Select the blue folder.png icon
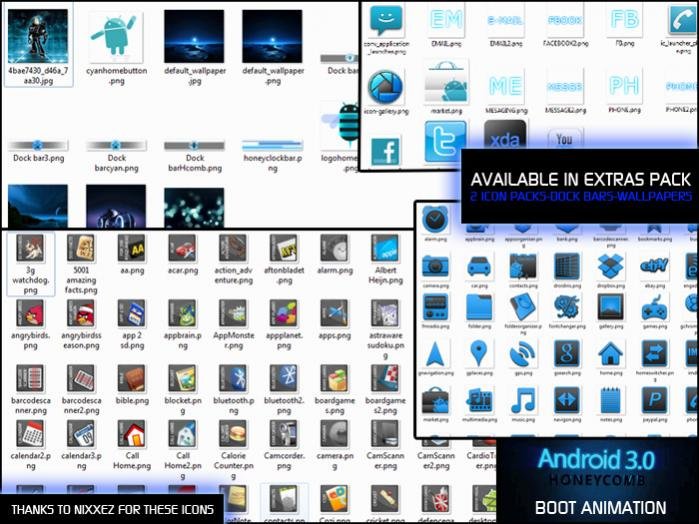The image size is (699, 524). tap(479, 307)
